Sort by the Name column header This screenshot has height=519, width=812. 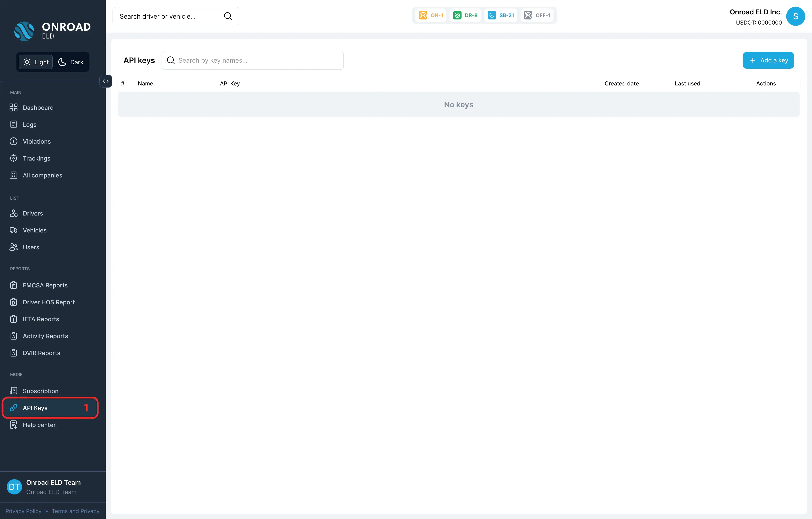pos(145,83)
